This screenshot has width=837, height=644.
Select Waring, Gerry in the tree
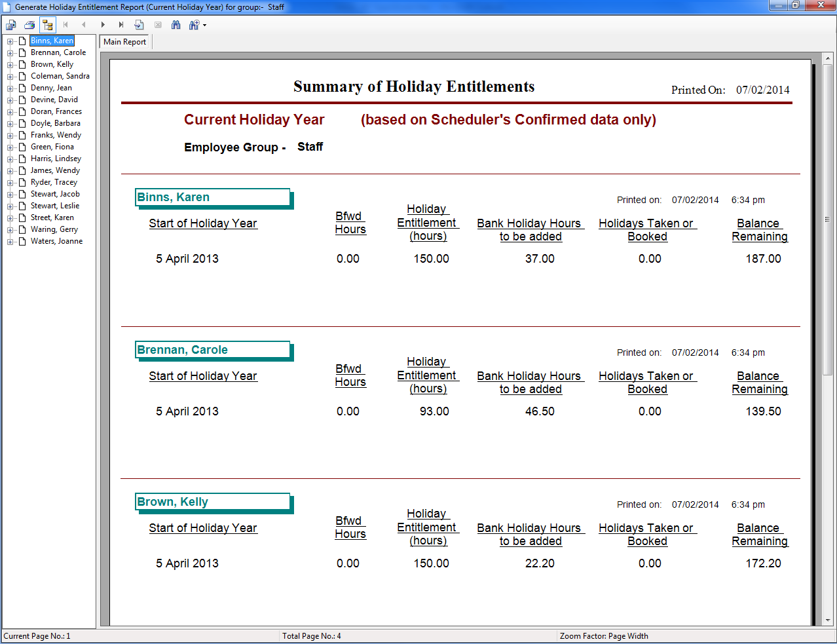pos(54,229)
